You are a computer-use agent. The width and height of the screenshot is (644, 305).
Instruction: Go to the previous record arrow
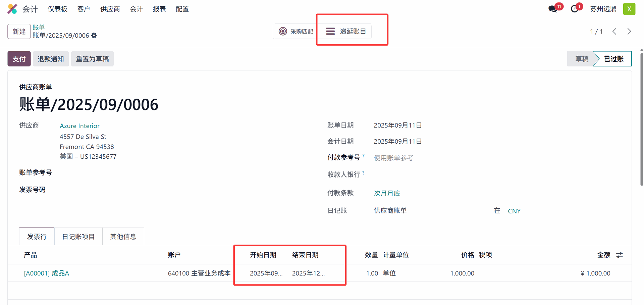click(x=614, y=32)
